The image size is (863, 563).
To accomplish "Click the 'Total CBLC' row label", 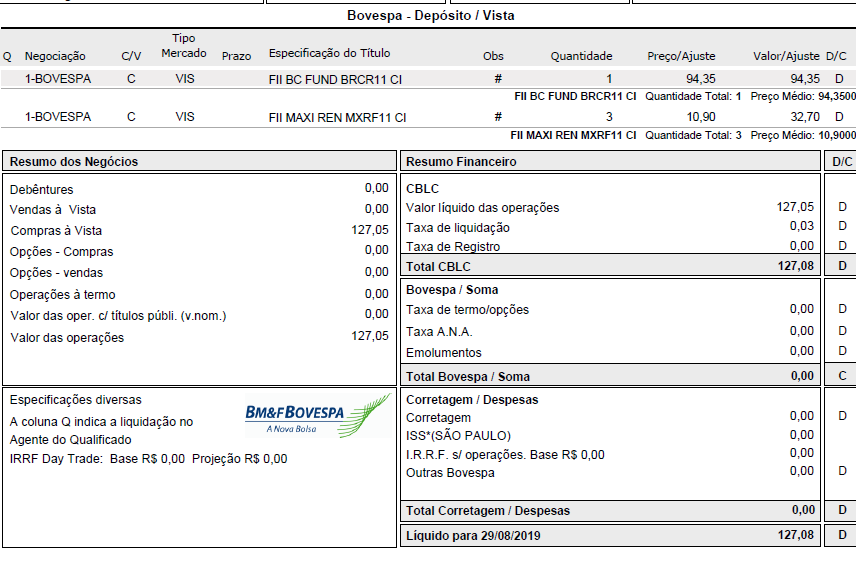I will pos(438,267).
